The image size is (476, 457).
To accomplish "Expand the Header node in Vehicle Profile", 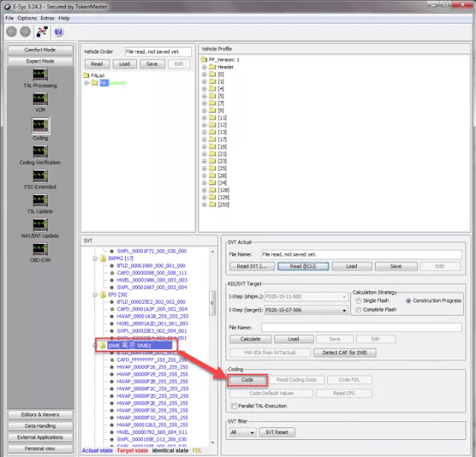I will pyautogui.click(x=205, y=67).
